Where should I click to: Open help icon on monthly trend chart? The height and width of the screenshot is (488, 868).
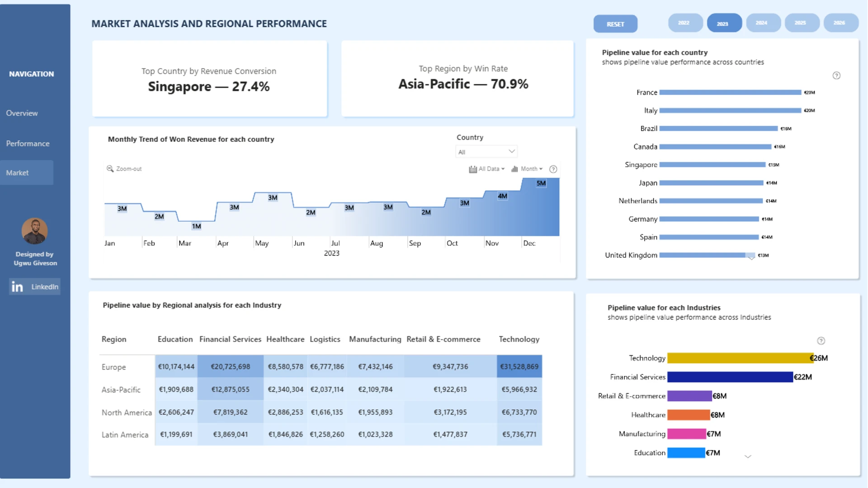tap(553, 169)
